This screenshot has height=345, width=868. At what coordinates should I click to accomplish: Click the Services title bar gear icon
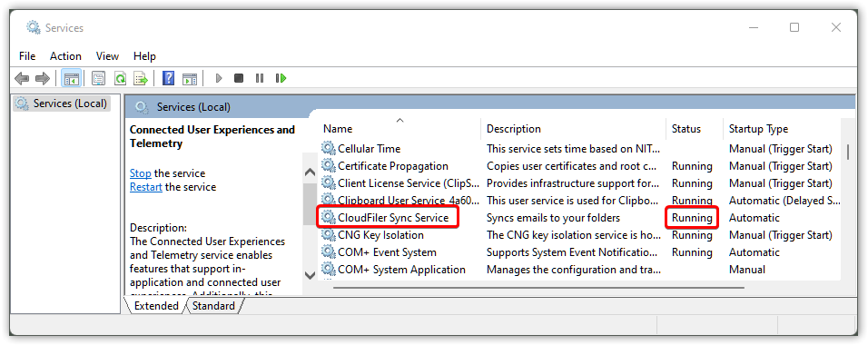[x=34, y=27]
